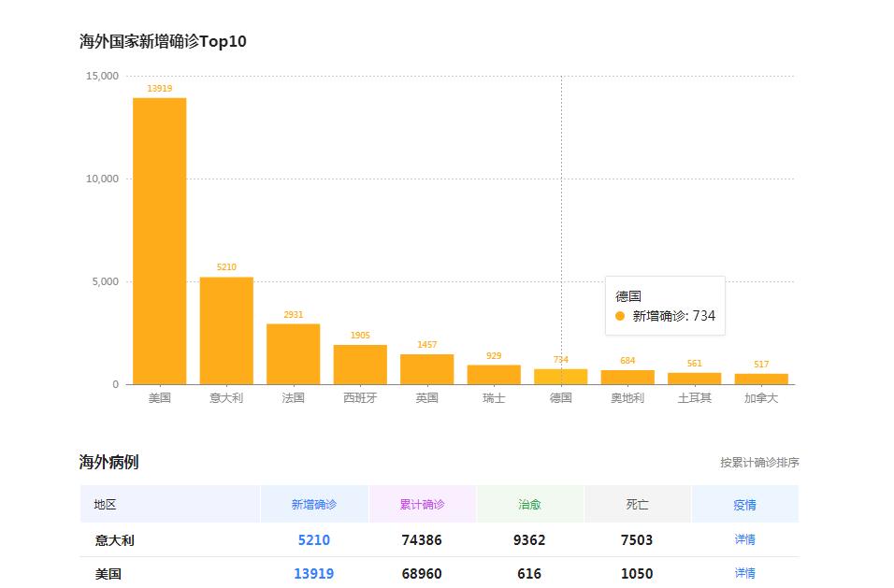Image resolution: width=894 pixels, height=588 pixels.
Task: Click the 10,000 y-axis label
Action: tap(103, 179)
